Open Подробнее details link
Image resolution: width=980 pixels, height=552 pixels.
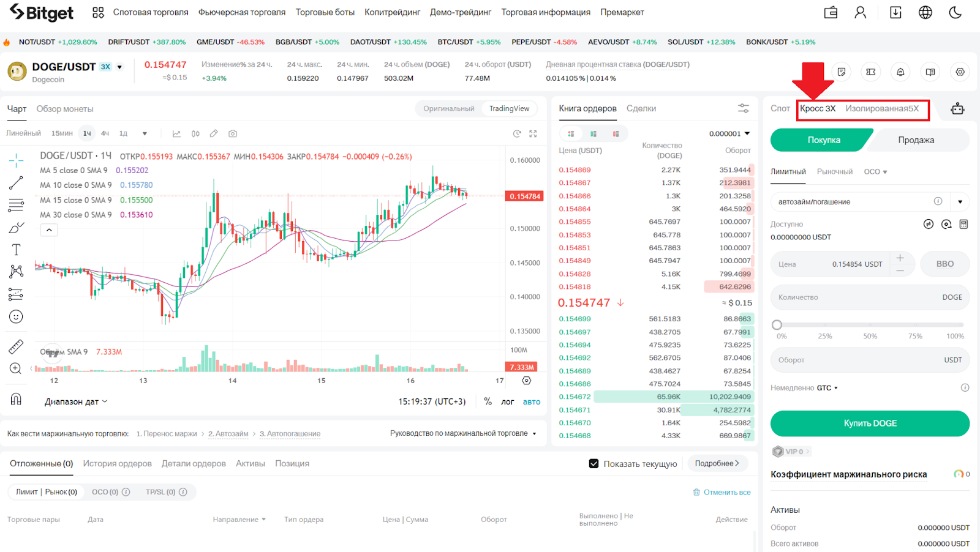[x=717, y=463]
